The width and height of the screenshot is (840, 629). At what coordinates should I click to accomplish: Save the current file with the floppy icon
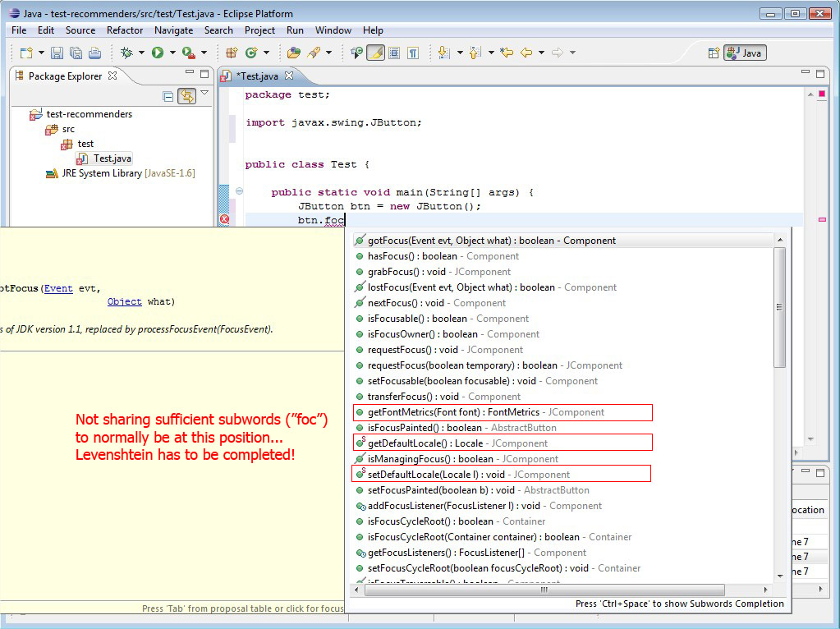(57, 53)
